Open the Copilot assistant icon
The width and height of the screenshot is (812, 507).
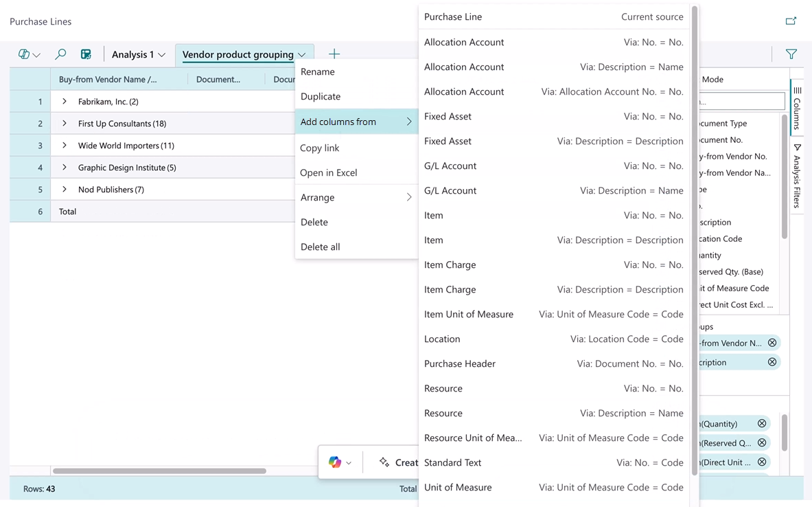[x=334, y=462]
